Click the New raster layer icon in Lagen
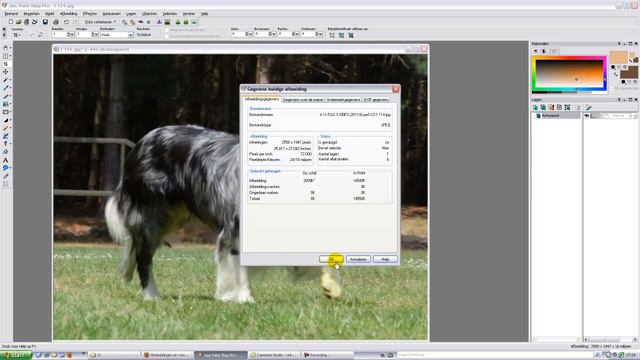The height and width of the screenshot is (360, 640). point(536,107)
